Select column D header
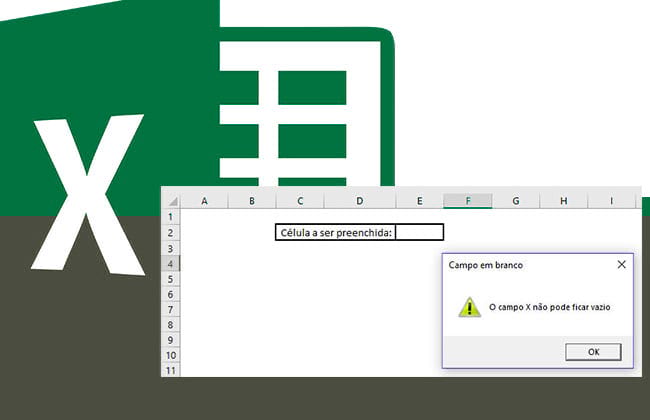Image resolution: width=650 pixels, height=420 pixels. click(x=359, y=201)
